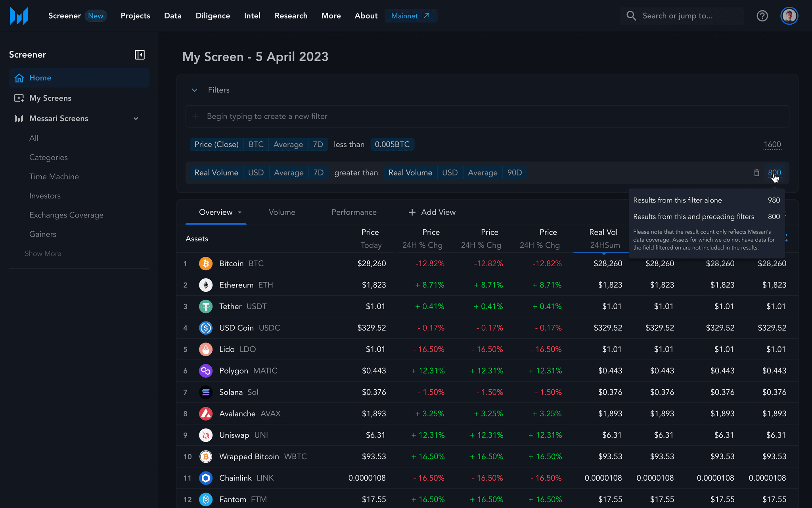Click the search magnifier icon

631,16
